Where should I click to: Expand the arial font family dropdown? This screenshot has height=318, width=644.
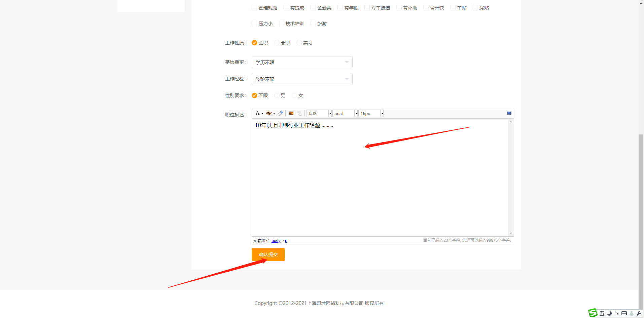pyautogui.click(x=356, y=114)
